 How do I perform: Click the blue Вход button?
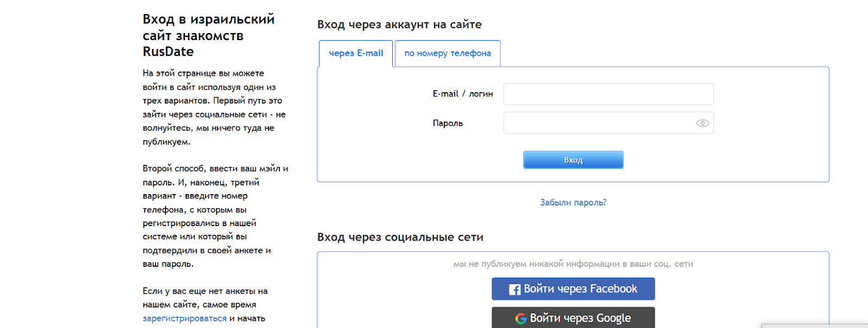[x=573, y=160]
